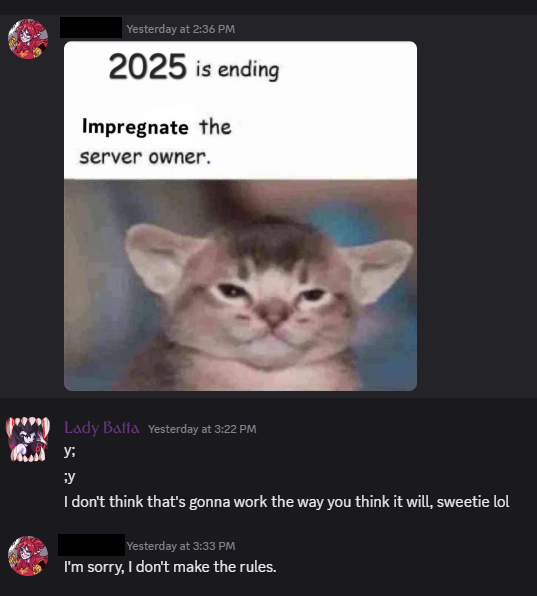537x596 pixels.
Task: Select the ";y" message line
Action: [70, 476]
